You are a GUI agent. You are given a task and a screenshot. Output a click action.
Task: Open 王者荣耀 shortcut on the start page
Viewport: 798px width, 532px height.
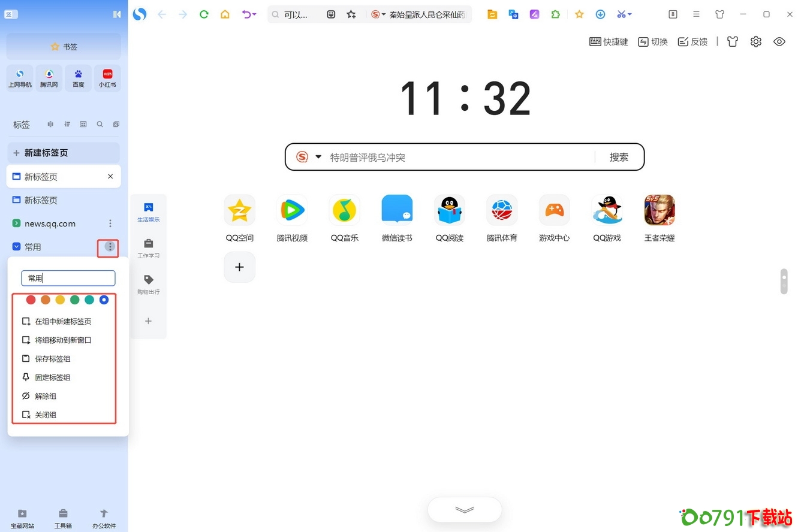point(660,210)
